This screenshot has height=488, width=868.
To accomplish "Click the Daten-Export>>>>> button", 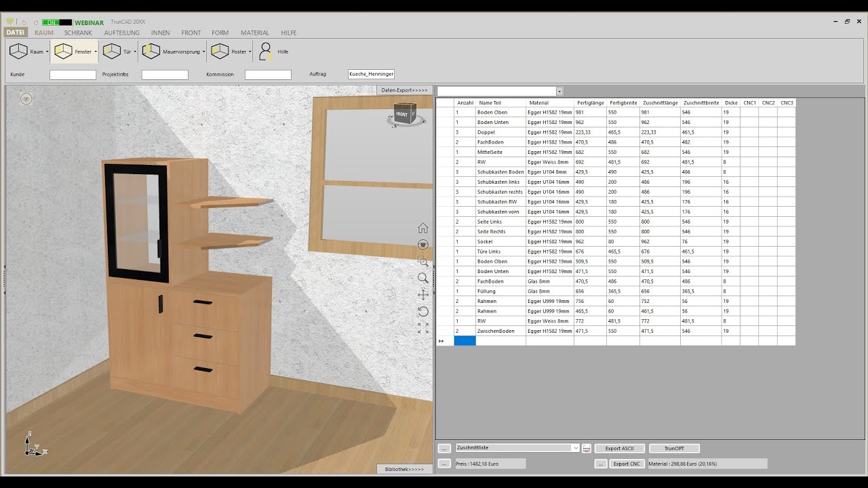I will pyautogui.click(x=405, y=90).
